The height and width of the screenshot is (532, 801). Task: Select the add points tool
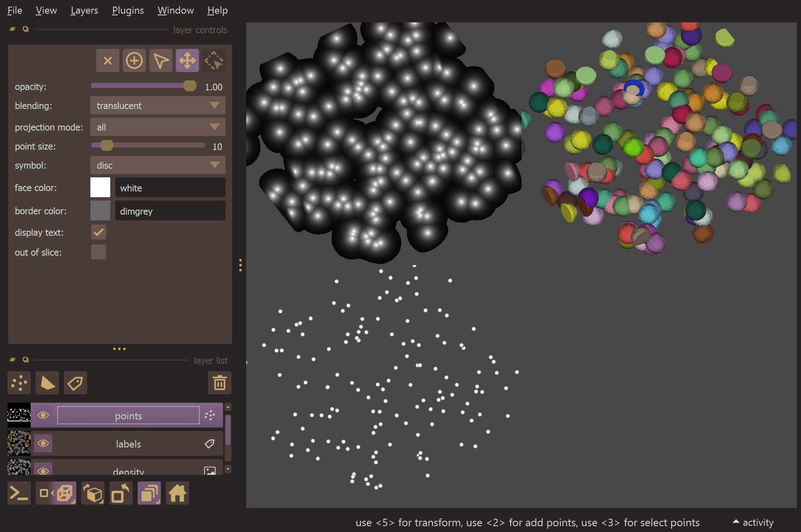tap(134, 61)
